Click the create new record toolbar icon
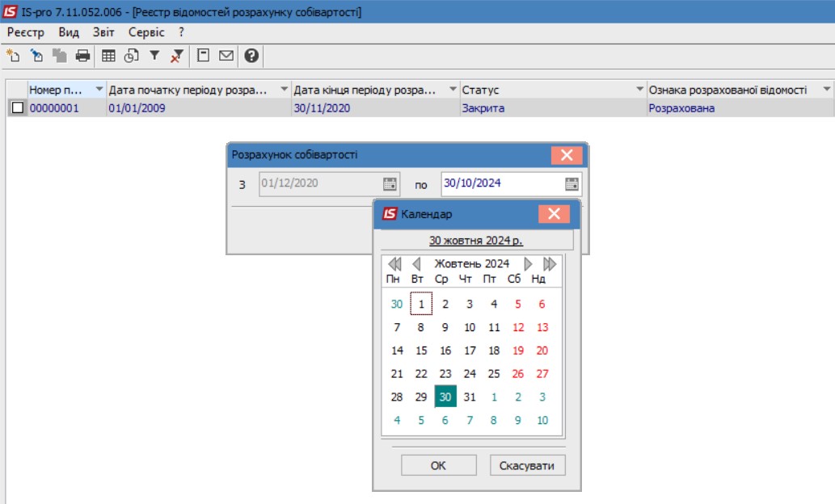The width and height of the screenshot is (835, 504). click(x=12, y=56)
